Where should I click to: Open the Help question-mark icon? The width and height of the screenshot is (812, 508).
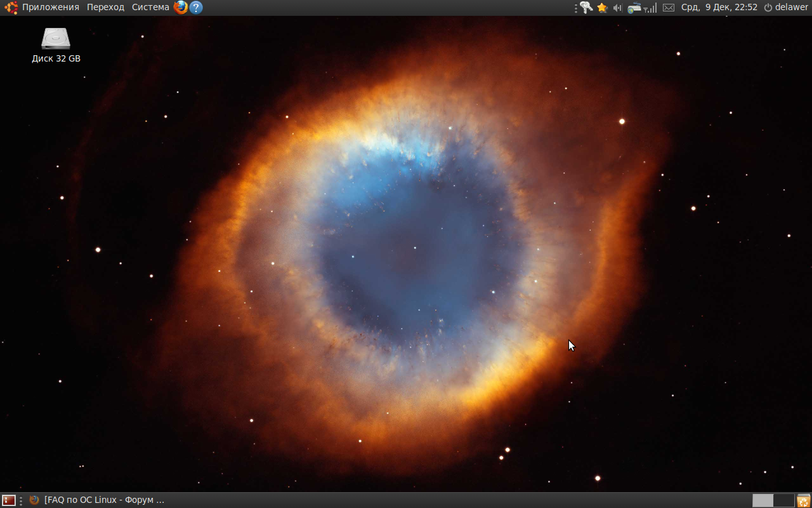[x=196, y=8]
